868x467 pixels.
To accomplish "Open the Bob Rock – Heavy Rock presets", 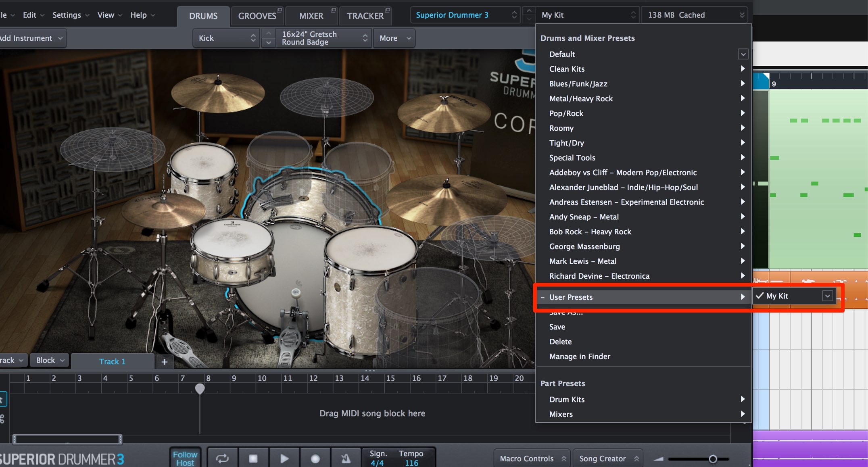I will click(644, 231).
